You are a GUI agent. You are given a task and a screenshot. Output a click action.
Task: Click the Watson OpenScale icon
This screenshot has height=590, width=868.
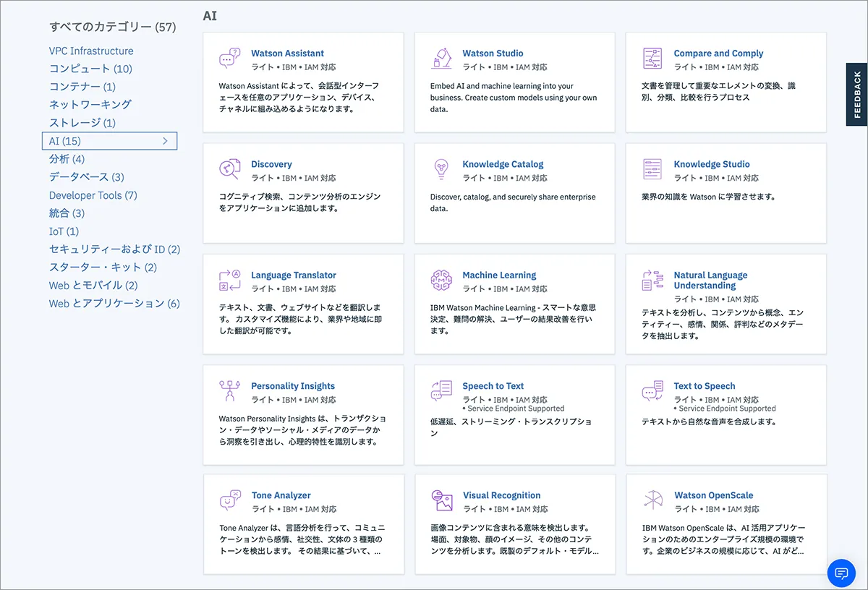[x=652, y=500]
